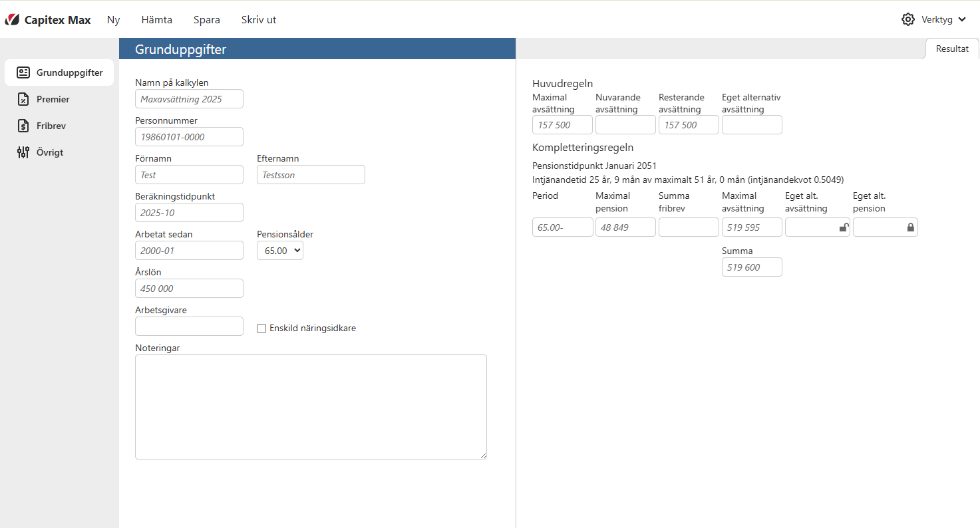Screen dimensions: 980x528
Task: Click the Nuvarande avsättning field
Action: [625, 125]
